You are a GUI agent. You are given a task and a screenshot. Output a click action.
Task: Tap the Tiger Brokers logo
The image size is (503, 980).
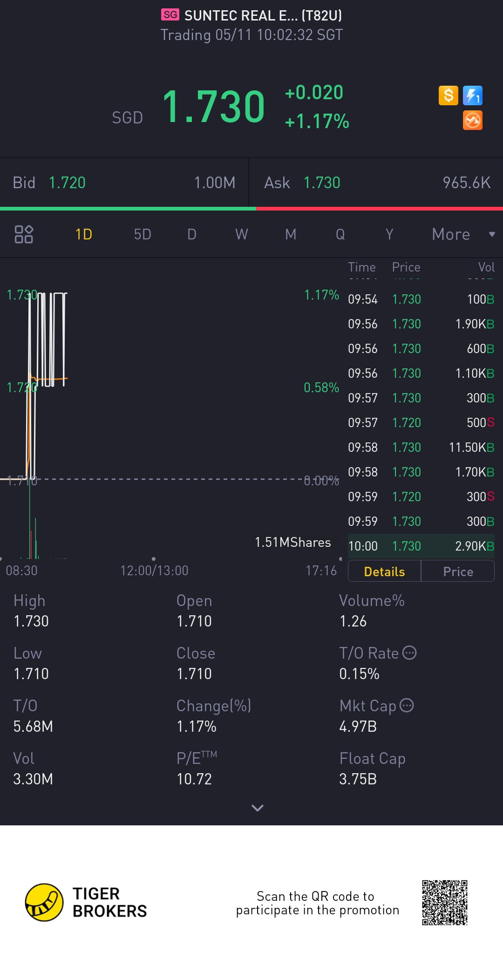(x=44, y=902)
